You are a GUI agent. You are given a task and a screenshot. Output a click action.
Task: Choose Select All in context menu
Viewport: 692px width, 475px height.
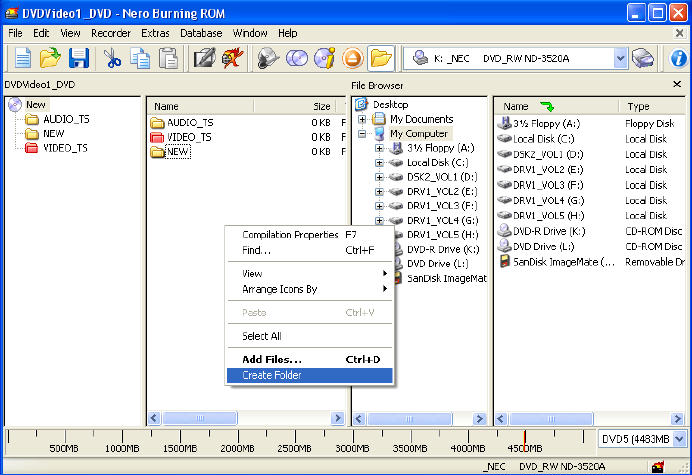click(x=309, y=336)
